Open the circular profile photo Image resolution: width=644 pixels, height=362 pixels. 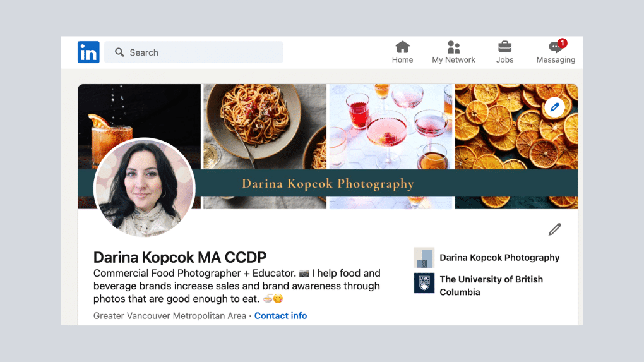144,188
